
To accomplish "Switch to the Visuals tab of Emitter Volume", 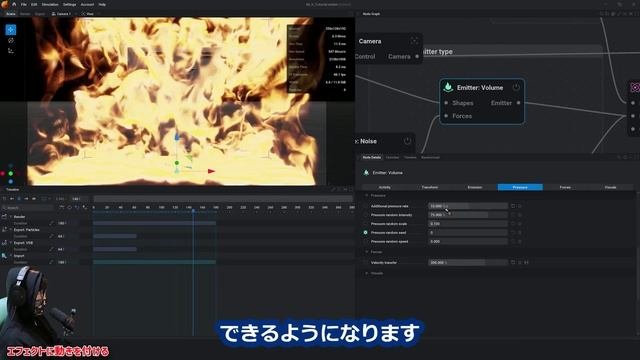I will [x=611, y=187].
